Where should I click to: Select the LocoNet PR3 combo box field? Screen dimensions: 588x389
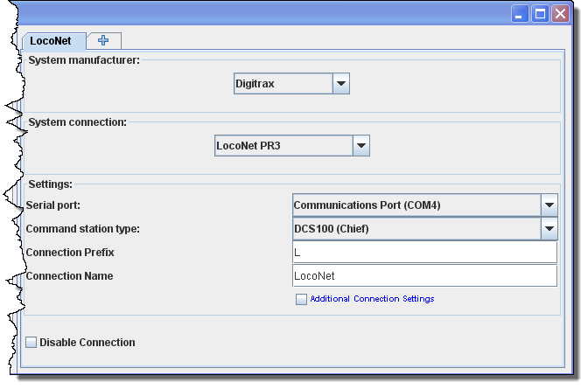[283, 145]
